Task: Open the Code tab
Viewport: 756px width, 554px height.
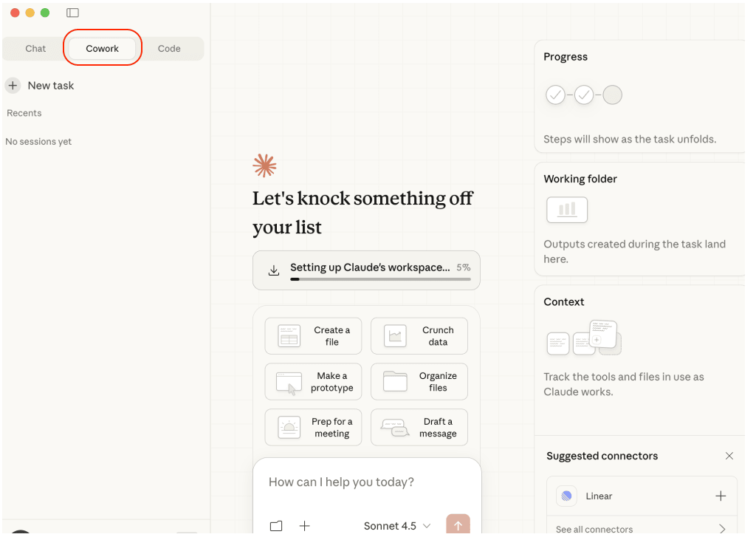Action: pos(169,49)
